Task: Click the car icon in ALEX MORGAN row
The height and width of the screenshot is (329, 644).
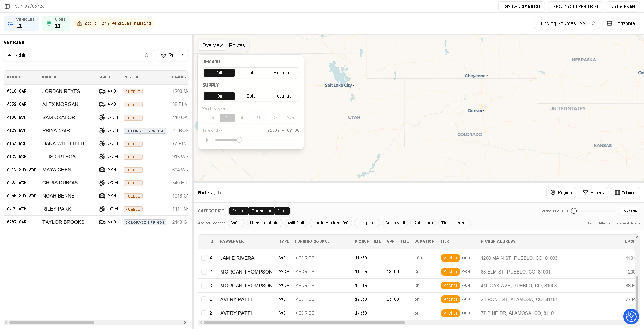Action: pos(102,105)
